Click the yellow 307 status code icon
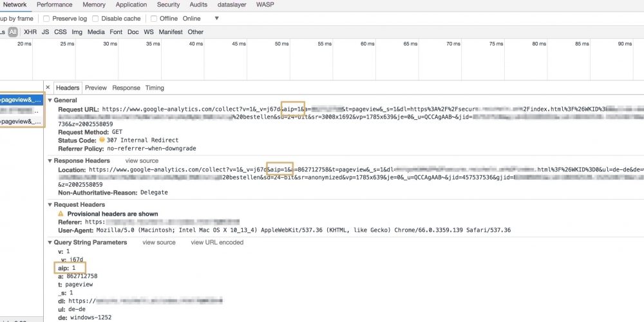This screenshot has width=644, height=322. click(x=102, y=140)
